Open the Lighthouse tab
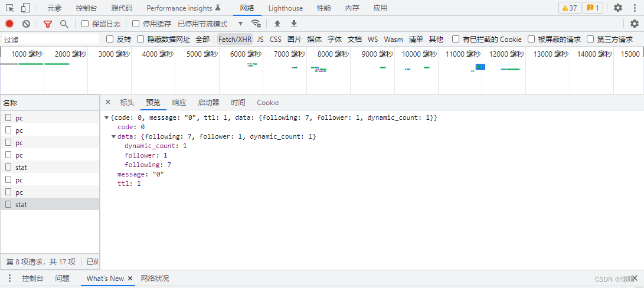This screenshot has height=288, width=644. (x=286, y=8)
